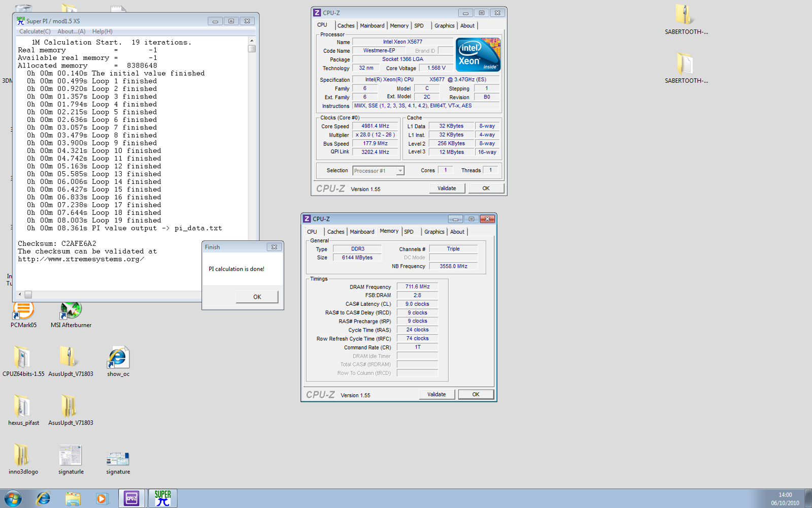812x508 pixels.
Task: Open About tab in upper CPU-Z window
Action: [467, 26]
